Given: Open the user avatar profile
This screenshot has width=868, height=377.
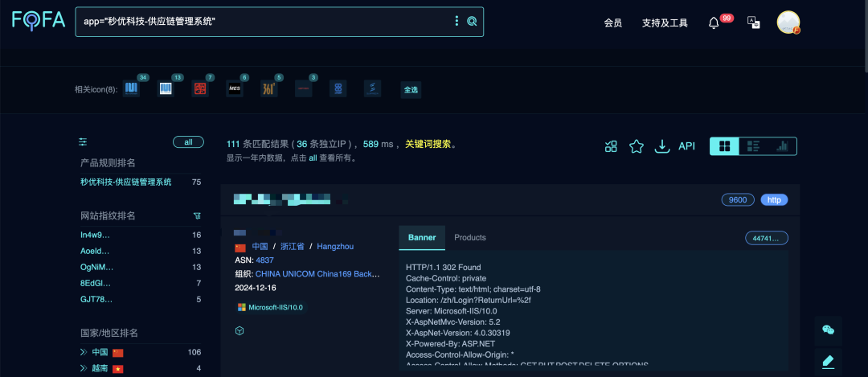Looking at the screenshot, I should point(788,23).
